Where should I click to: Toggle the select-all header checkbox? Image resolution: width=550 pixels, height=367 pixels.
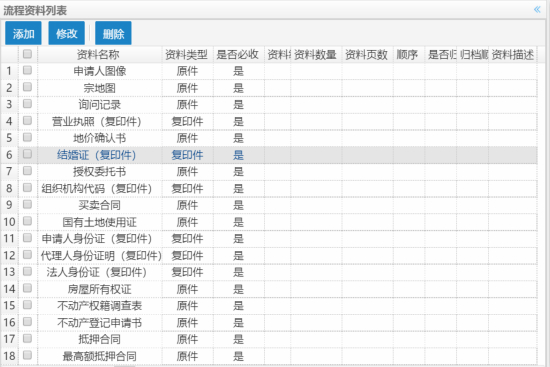tap(27, 54)
